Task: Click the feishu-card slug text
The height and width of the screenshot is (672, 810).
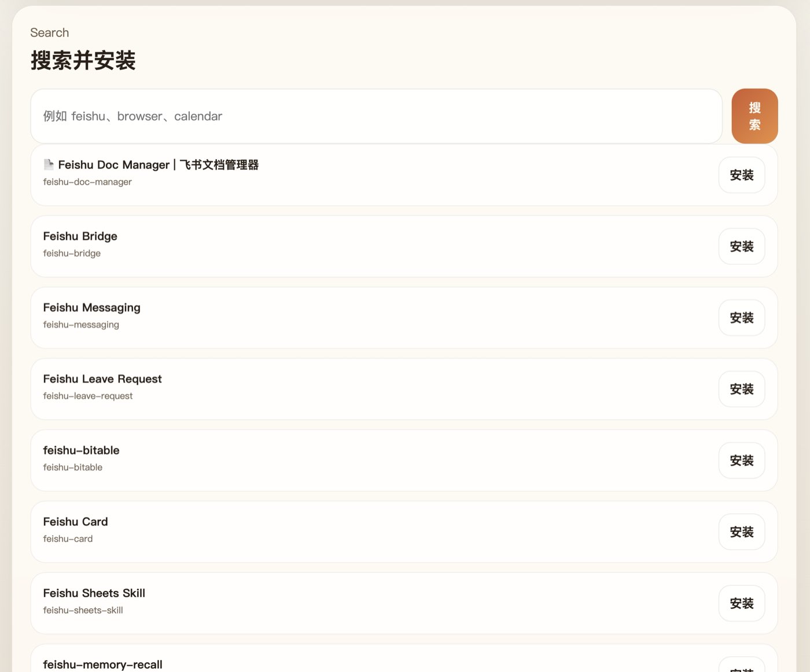Action: coord(68,539)
